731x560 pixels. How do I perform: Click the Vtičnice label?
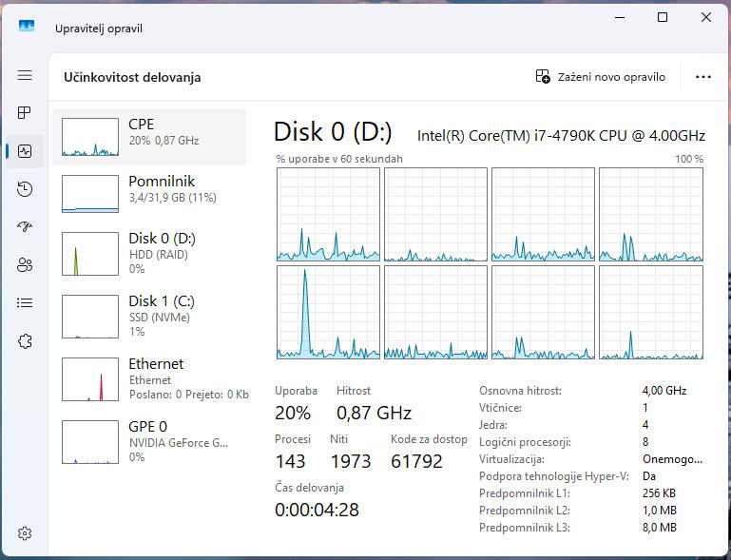tap(500, 408)
